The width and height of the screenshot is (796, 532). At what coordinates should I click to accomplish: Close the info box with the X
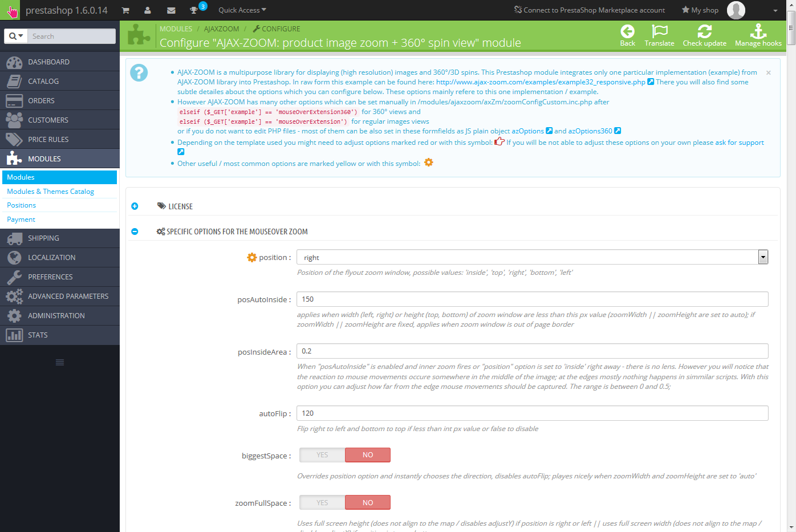click(x=769, y=73)
